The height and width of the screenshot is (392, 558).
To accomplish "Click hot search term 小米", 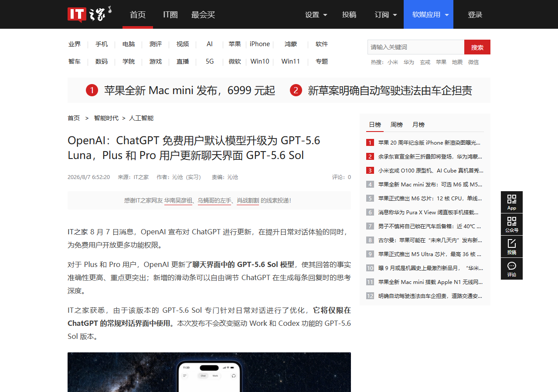I will (x=393, y=62).
